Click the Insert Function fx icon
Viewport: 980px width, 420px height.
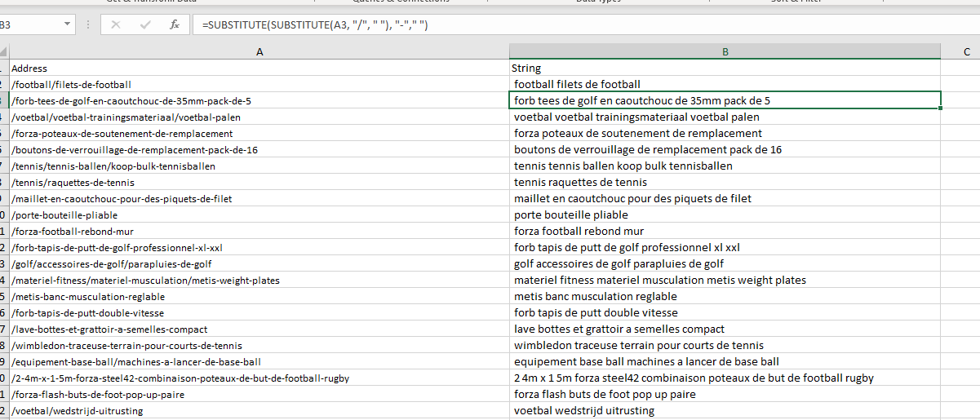pyautogui.click(x=175, y=25)
